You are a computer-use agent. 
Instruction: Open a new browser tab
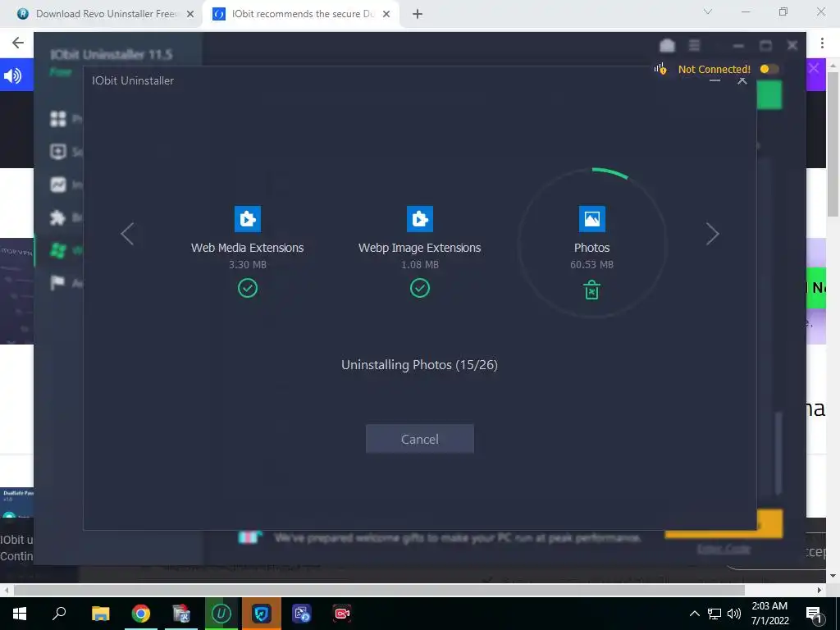[418, 14]
